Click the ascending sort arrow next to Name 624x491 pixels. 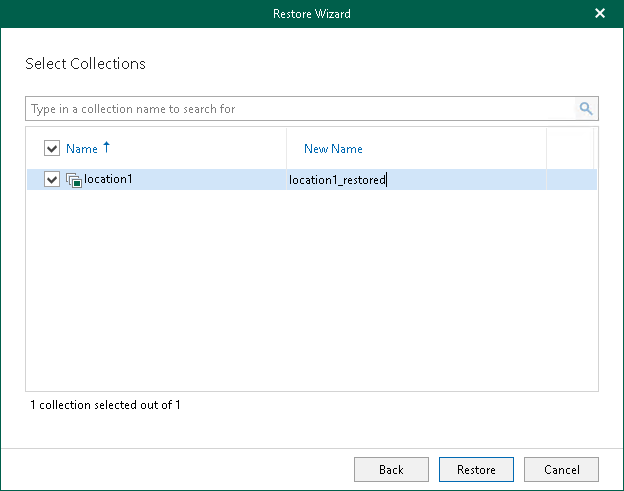107,148
